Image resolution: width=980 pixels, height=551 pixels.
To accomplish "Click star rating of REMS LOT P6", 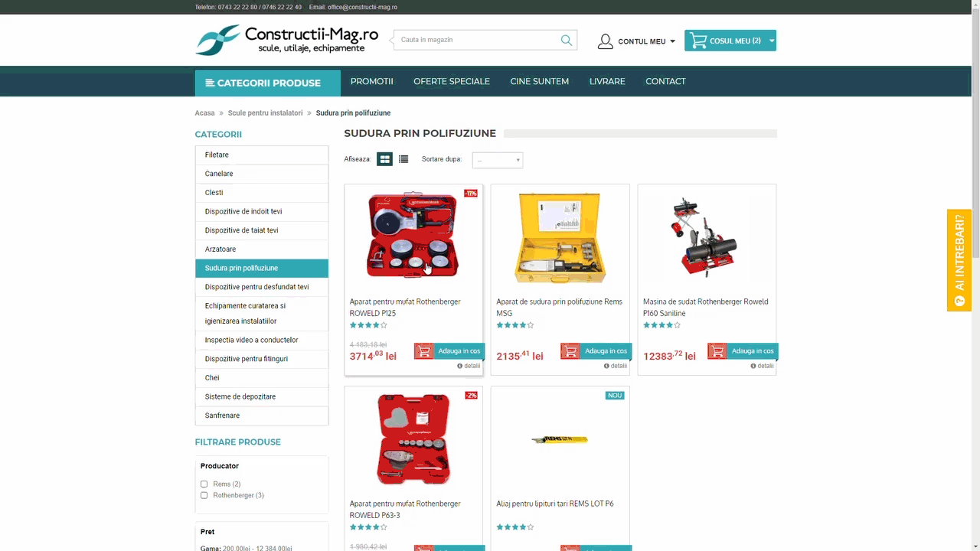I will [x=515, y=527].
